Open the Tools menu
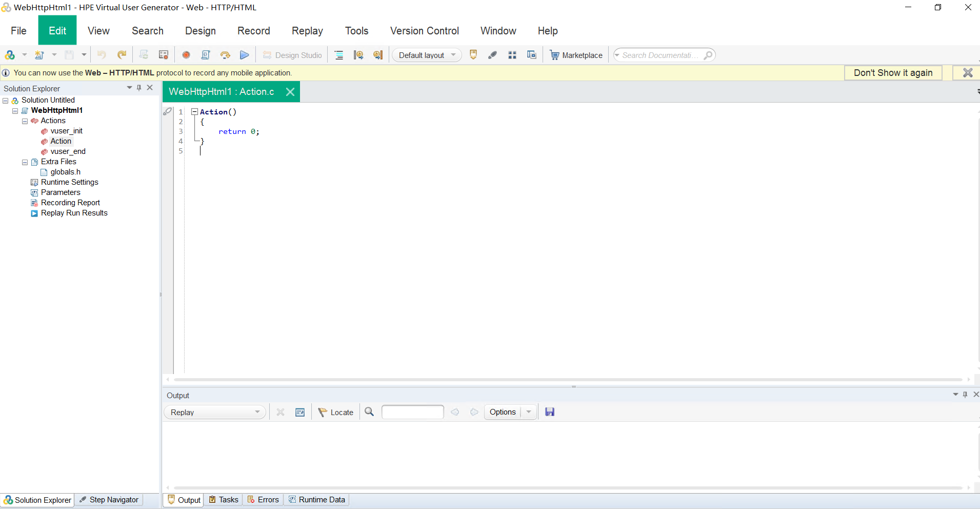Image resolution: width=980 pixels, height=509 pixels. pos(357,31)
